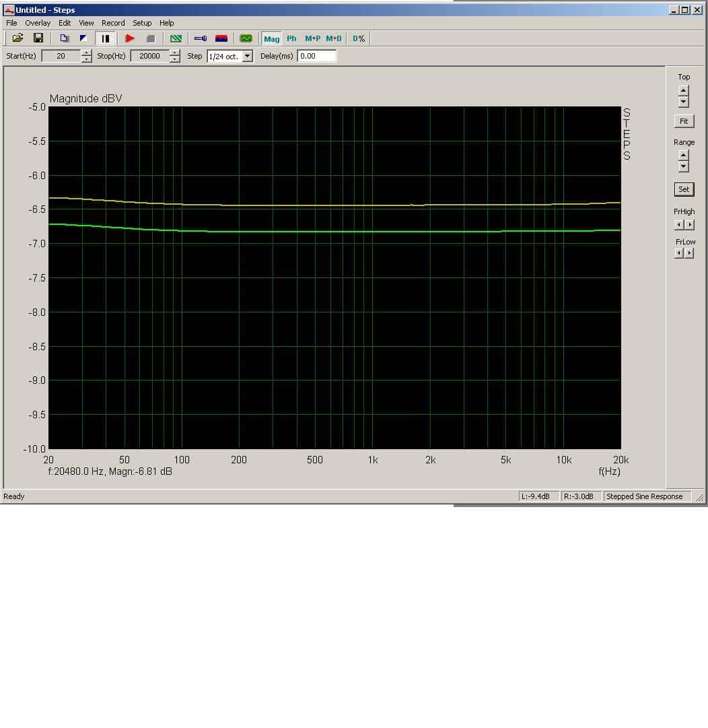Click the copy icon in toolbar
The height and width of the screenshot is (728, 708).
coord(64,38)
